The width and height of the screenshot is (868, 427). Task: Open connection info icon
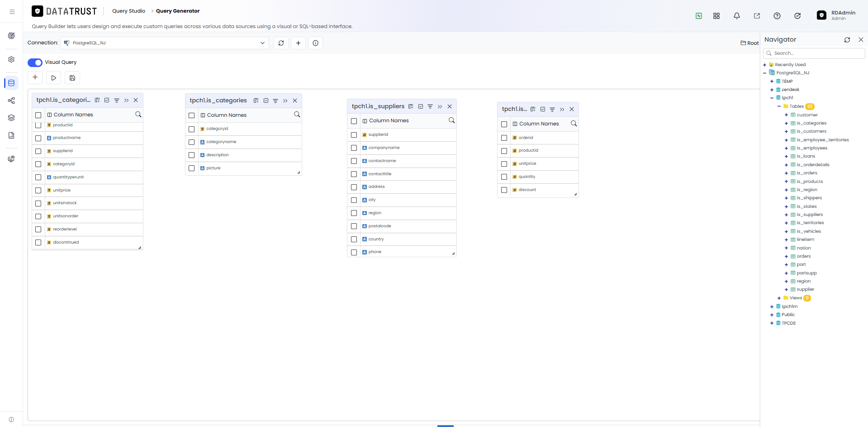(315, 43)
